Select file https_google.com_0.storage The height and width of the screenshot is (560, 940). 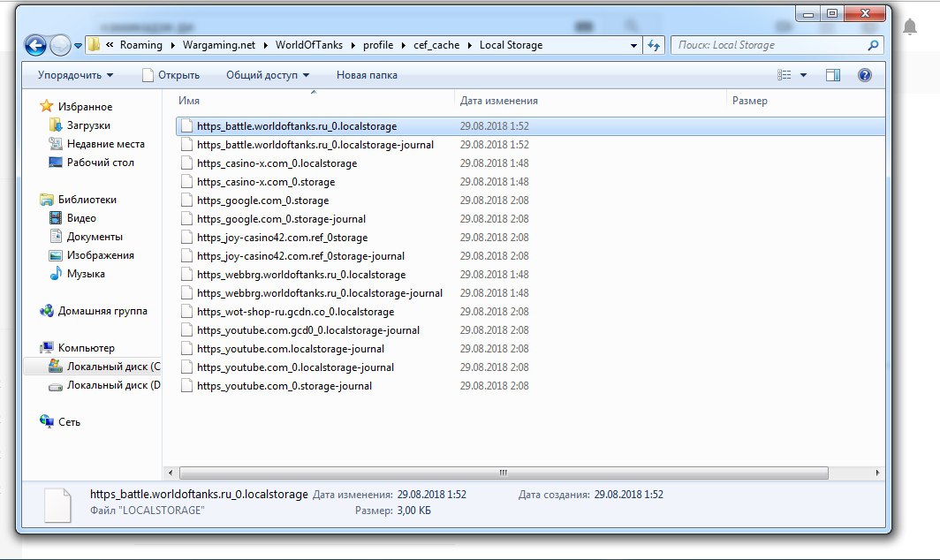[x=262, y=201]
